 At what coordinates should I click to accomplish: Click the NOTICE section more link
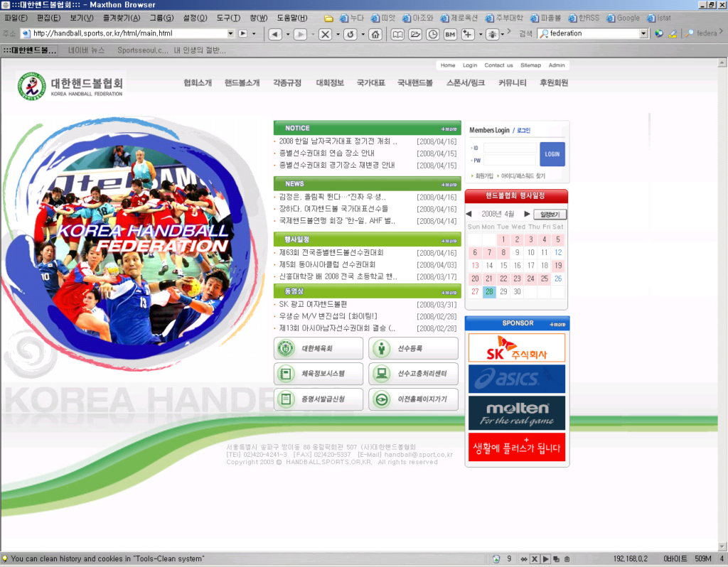tap(449, 129)
